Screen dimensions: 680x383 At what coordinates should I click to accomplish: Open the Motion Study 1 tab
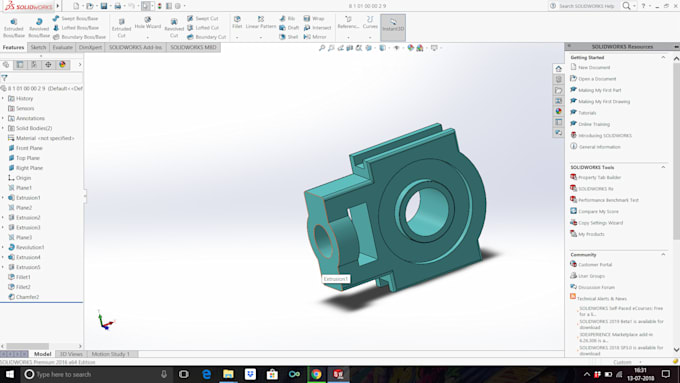click(111, 354)
